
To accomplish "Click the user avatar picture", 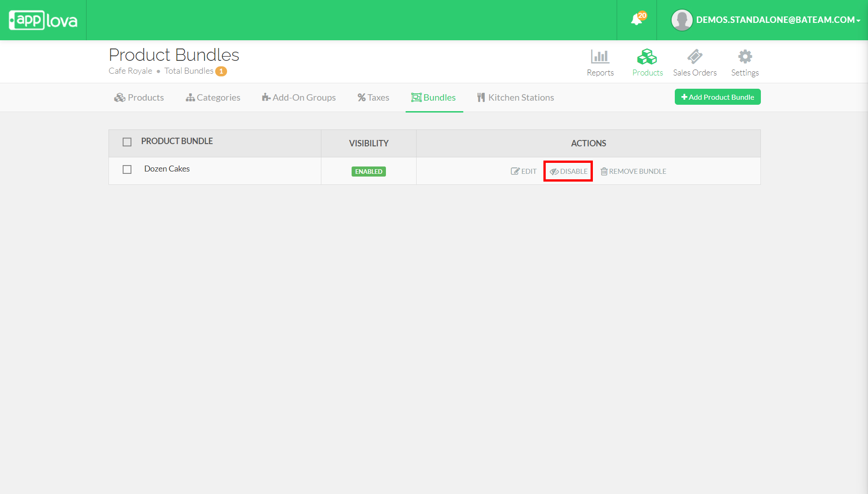I will [682, 20].
